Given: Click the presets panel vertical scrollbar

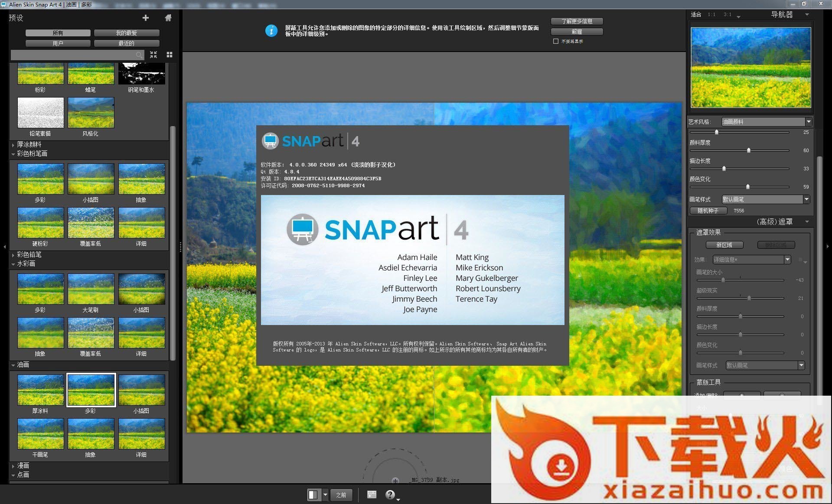Looking at the screenshot, I should 173,243.
